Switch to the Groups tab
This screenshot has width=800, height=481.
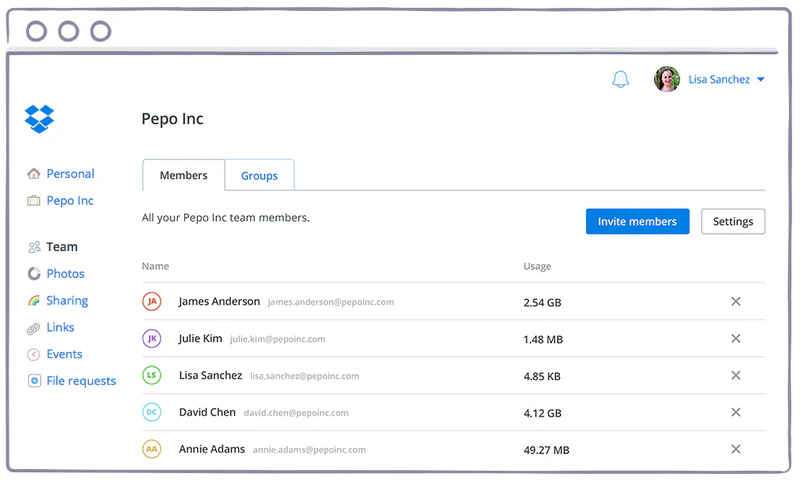point(259,176)
